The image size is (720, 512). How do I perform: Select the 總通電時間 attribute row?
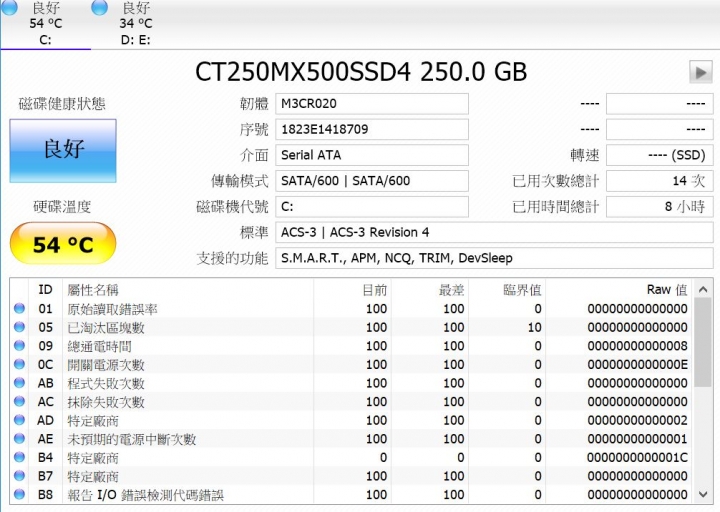coord(352,346)
